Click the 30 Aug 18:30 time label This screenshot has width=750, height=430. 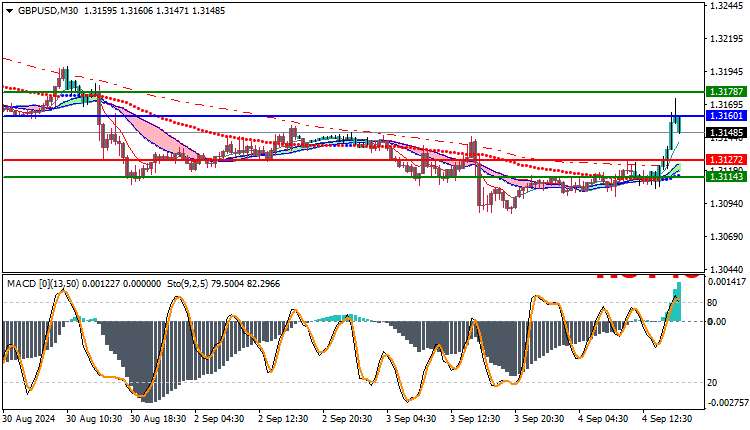[158, 419]
